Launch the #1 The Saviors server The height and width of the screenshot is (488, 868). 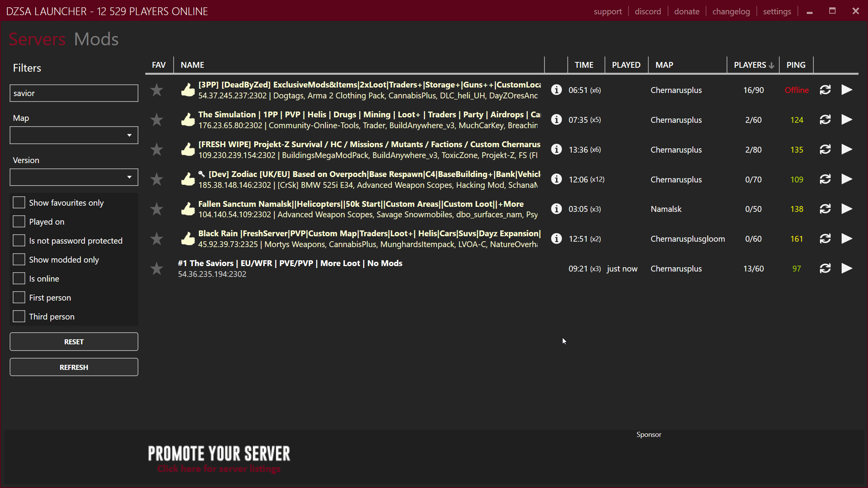coord(847,268)
